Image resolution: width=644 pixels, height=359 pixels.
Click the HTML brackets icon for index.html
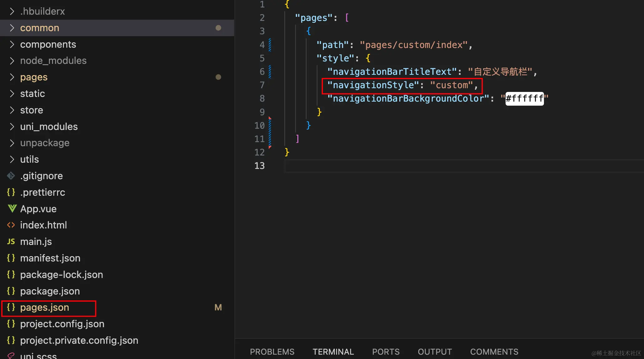[x=11, y=225]
